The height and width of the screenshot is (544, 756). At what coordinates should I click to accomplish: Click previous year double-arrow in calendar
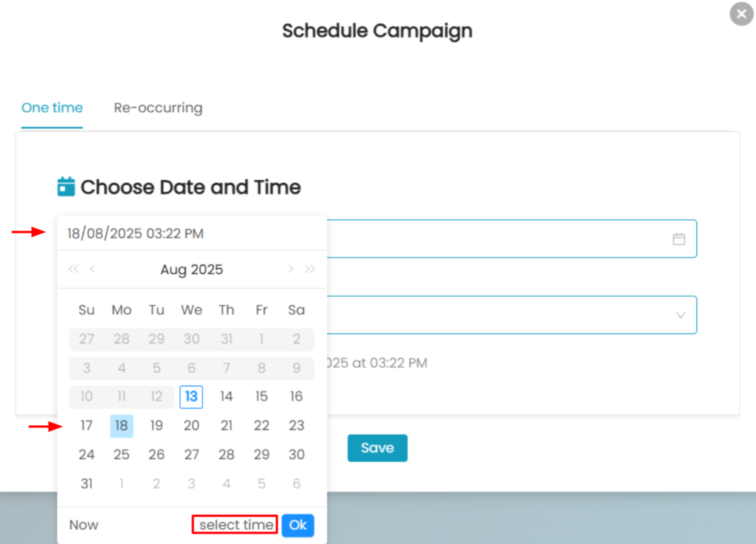(73, 269)
